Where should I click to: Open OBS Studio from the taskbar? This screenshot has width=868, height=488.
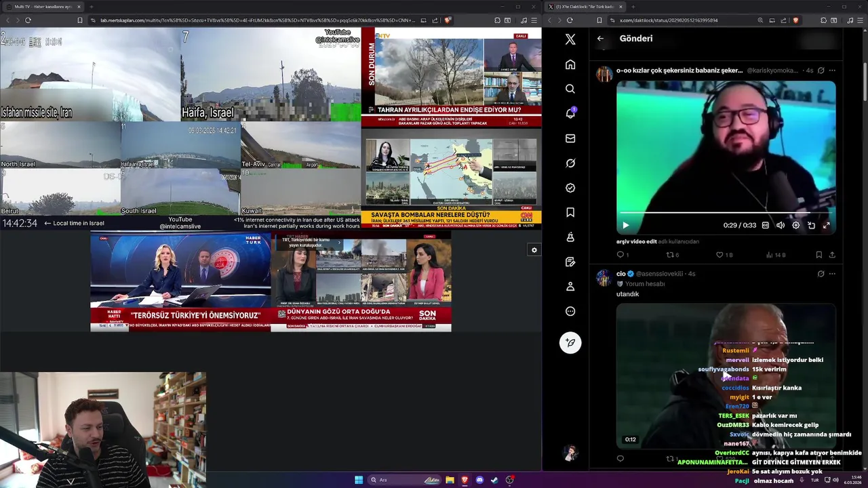tap(509, 480)
